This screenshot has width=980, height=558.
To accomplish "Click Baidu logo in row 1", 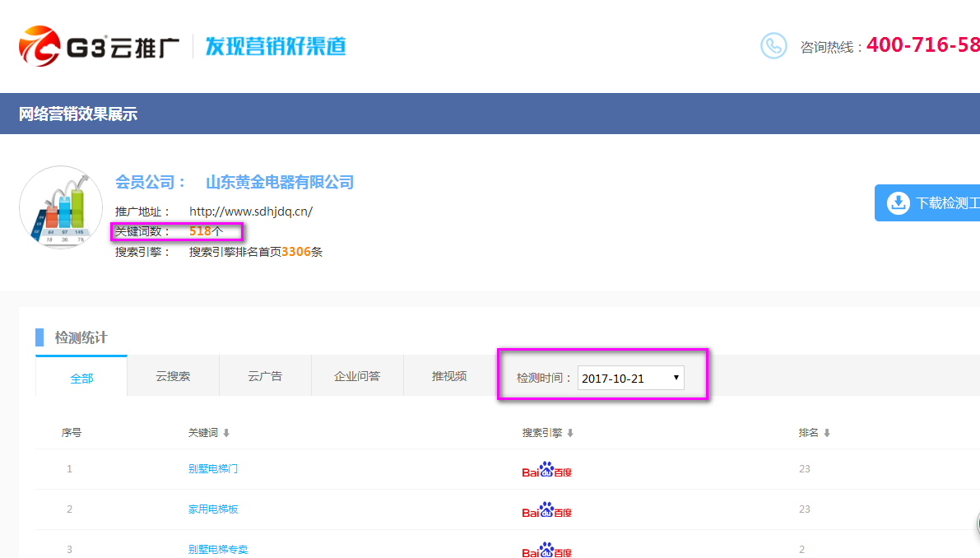I will click(x=546, y=470).
